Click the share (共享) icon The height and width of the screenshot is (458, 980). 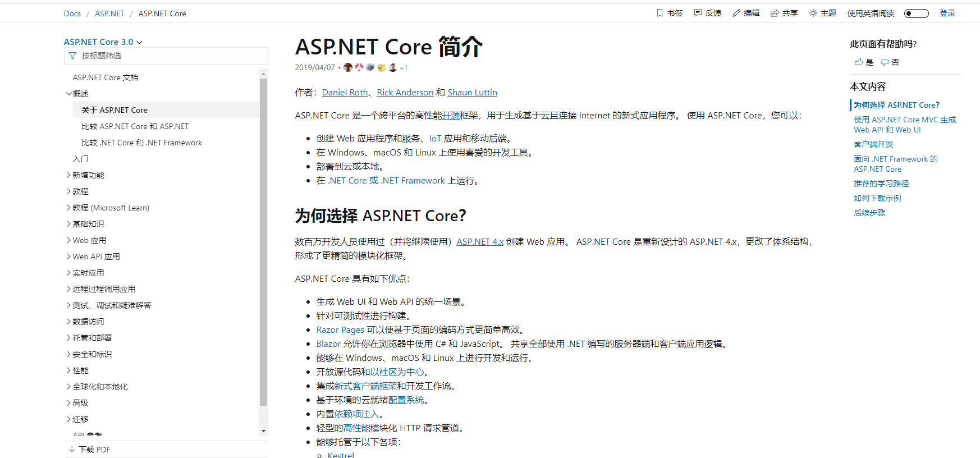coord(775,13)
